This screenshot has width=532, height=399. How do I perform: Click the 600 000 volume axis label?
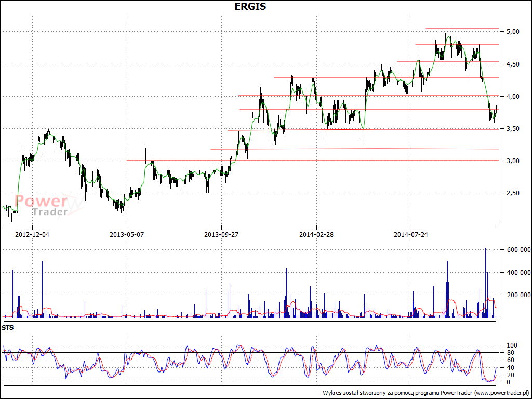point(518,250)
